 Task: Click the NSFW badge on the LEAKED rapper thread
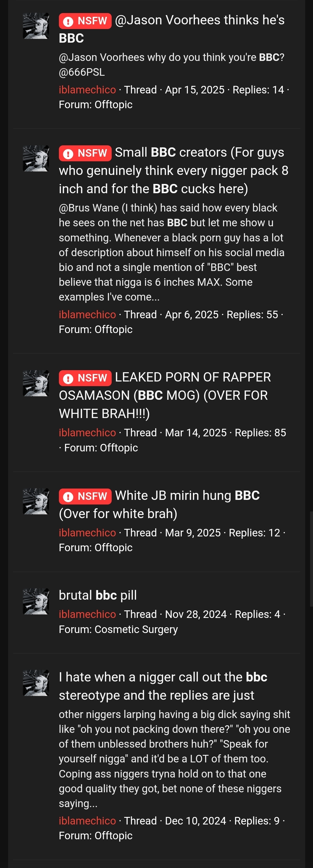tap(85, 378)
